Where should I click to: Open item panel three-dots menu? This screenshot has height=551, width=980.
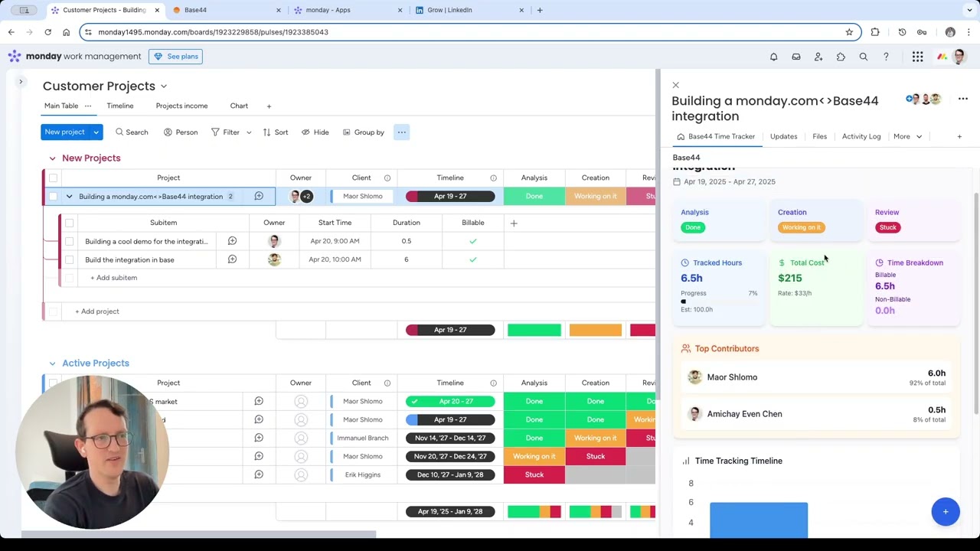[963, 99]
